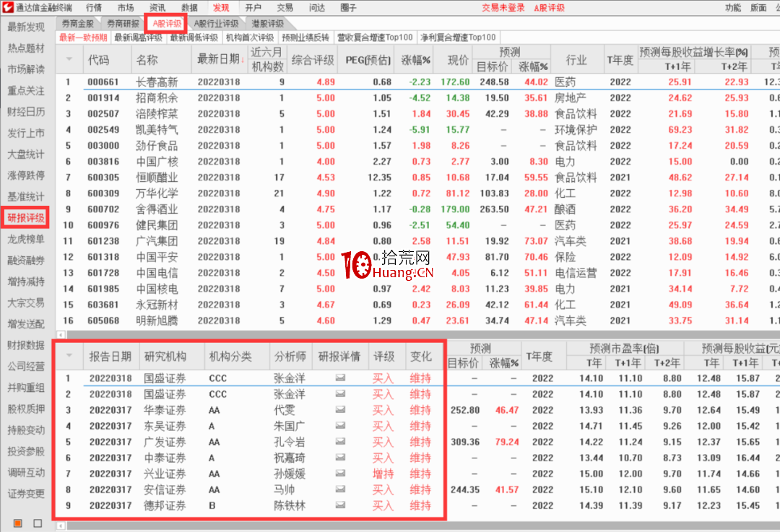Click the 交易未登录 login link
This screenshot has width=780, height=532.
pyautogui.click(x=503, y=7)
